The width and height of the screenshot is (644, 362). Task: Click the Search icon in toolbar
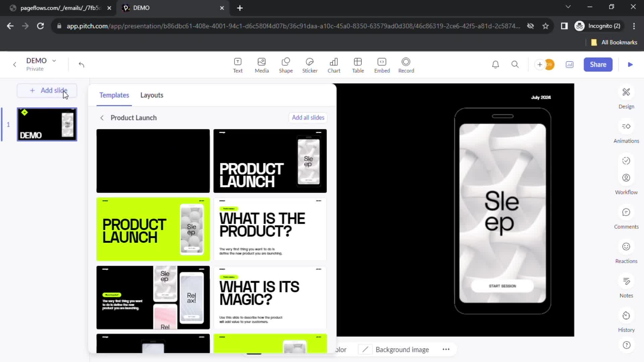tap(515, 65)
